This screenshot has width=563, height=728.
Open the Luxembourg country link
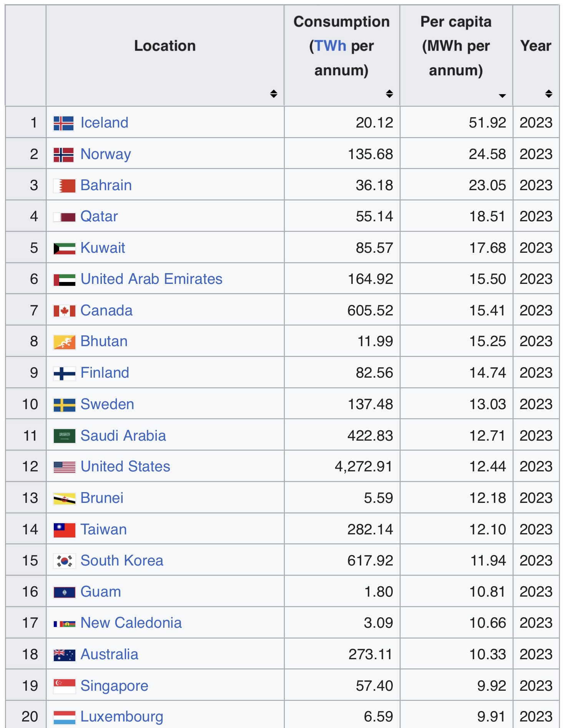(121, 717)
